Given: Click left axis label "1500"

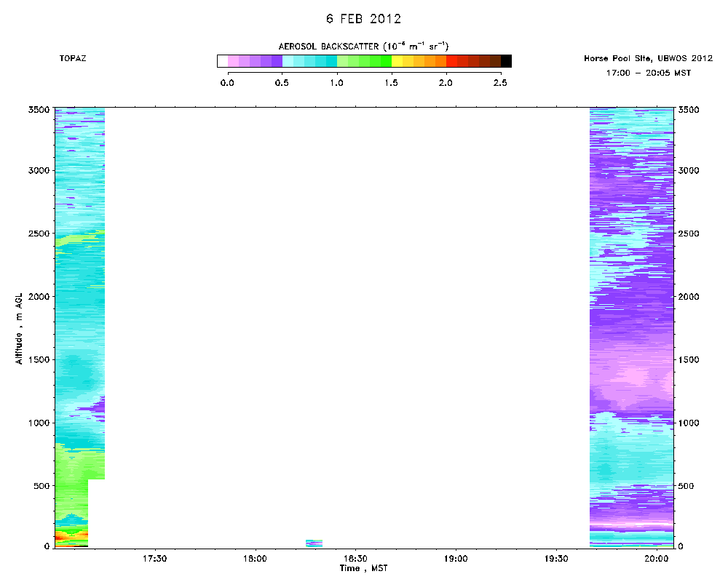Looking at the screenshot, I should click(39, 359).
